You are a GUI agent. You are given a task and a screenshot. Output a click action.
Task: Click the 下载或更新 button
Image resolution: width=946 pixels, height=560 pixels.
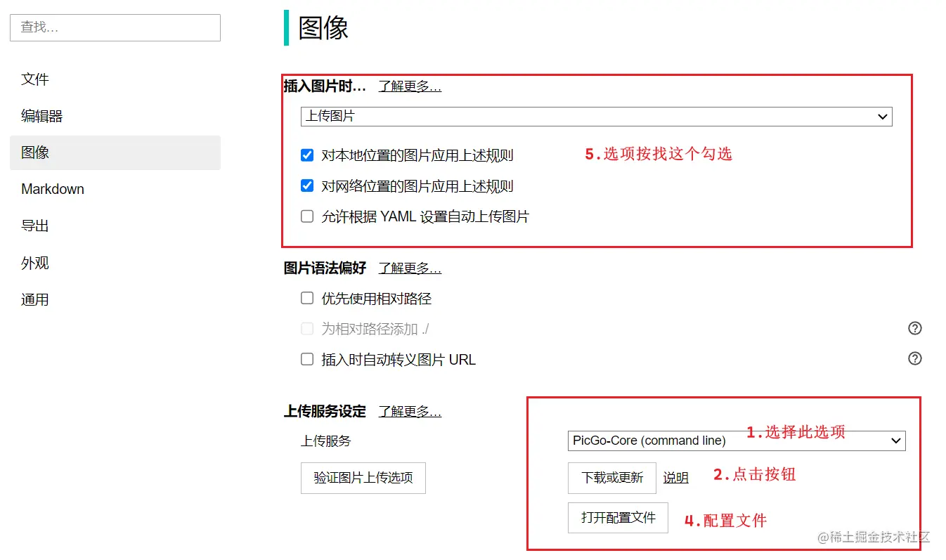(612, 478)
